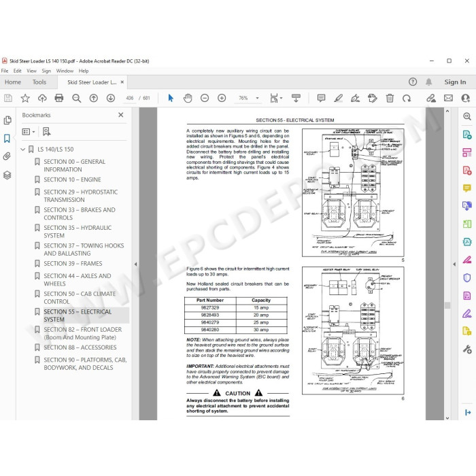Click the stamp tool icon
This screenshot has width=476, height=476.
(372, 98)
